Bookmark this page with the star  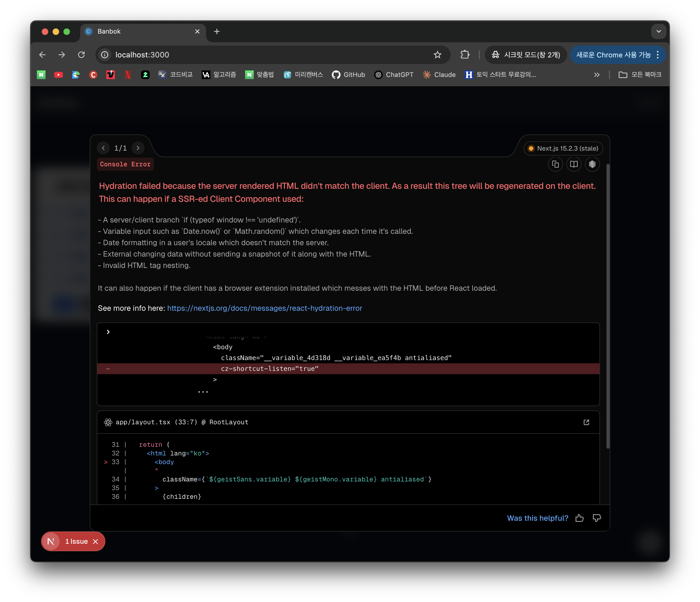[x=438, y=55]
